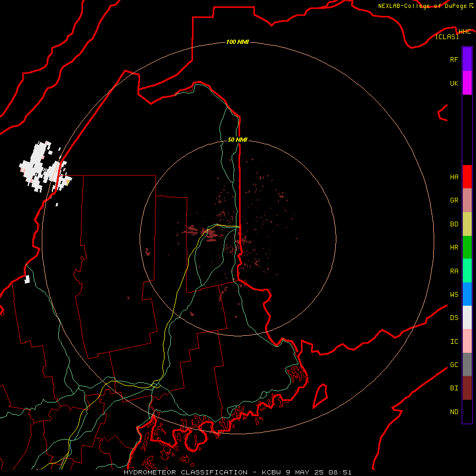The height and width of the screenshot is (476, 476).
Task: Select the IC pink legend swatch
Action: 467,341
